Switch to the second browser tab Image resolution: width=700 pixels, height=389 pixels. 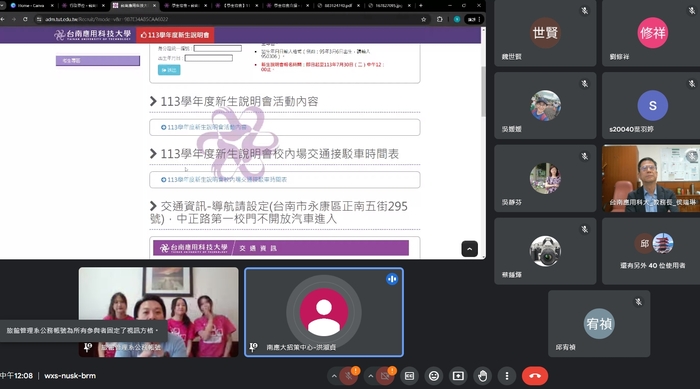tap(83, 5)
